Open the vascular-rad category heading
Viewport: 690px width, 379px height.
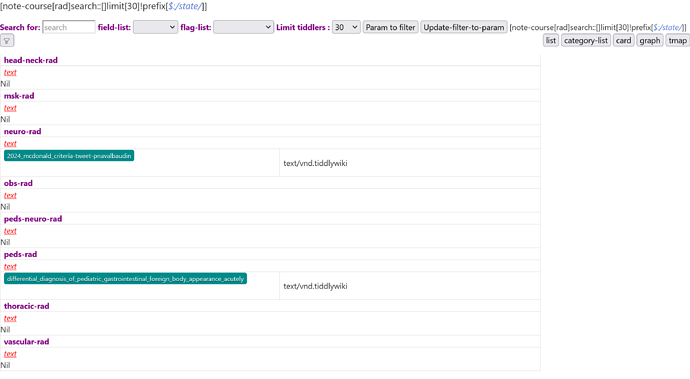[26, 342]
